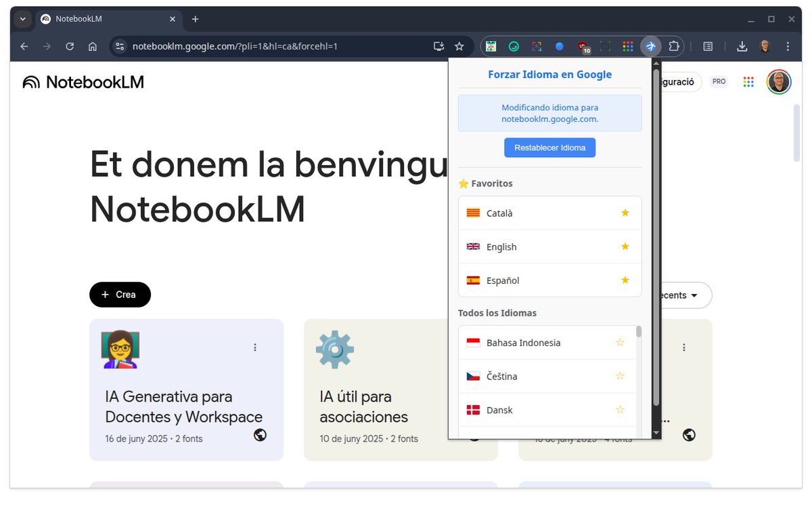Open the Google account avatar on the page
The width and height of the screenshot is (812, 508).
779,82
